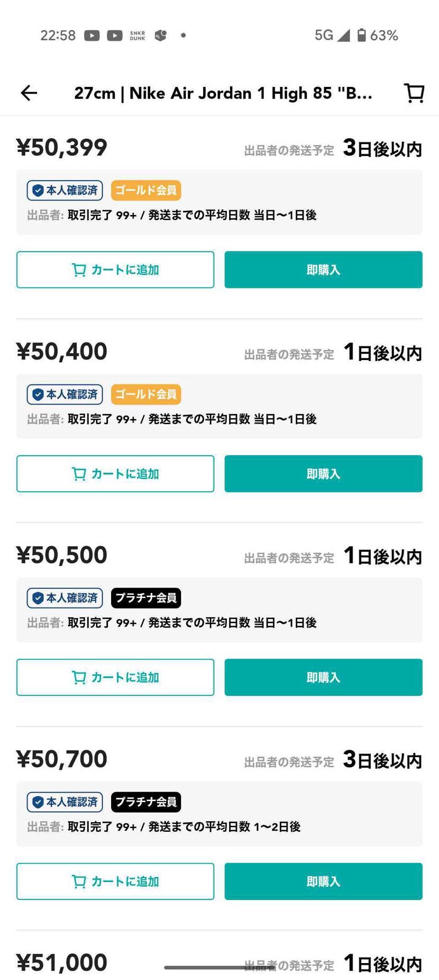Tap the back arrow icon
The height and width of the screenshot is (980, 439).
point(29,93)
